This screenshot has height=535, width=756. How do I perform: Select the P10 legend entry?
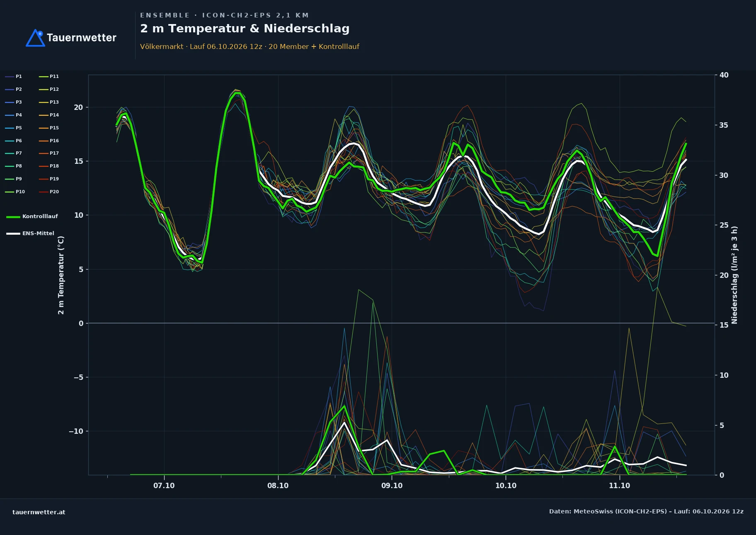(x=15, y=192)
